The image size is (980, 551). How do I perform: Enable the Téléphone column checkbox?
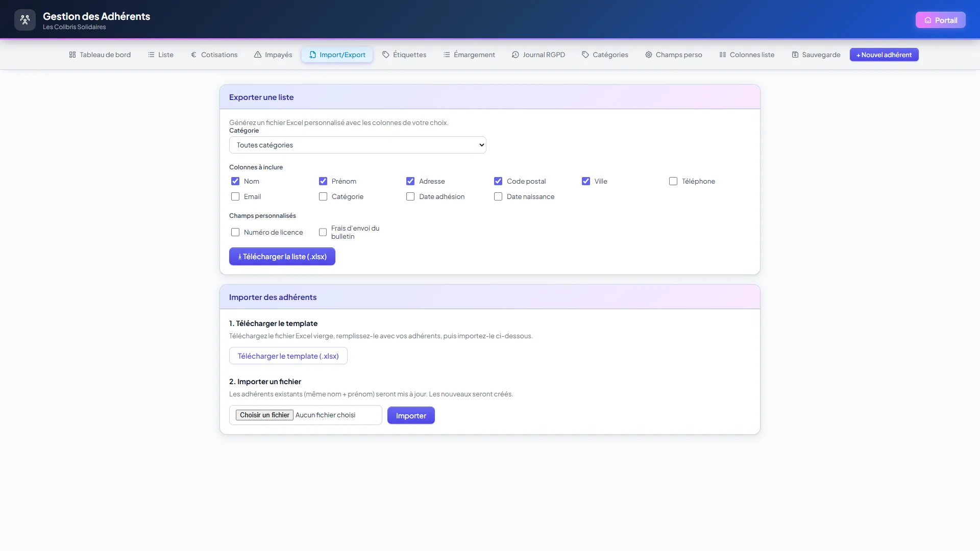tap(673, 181)
